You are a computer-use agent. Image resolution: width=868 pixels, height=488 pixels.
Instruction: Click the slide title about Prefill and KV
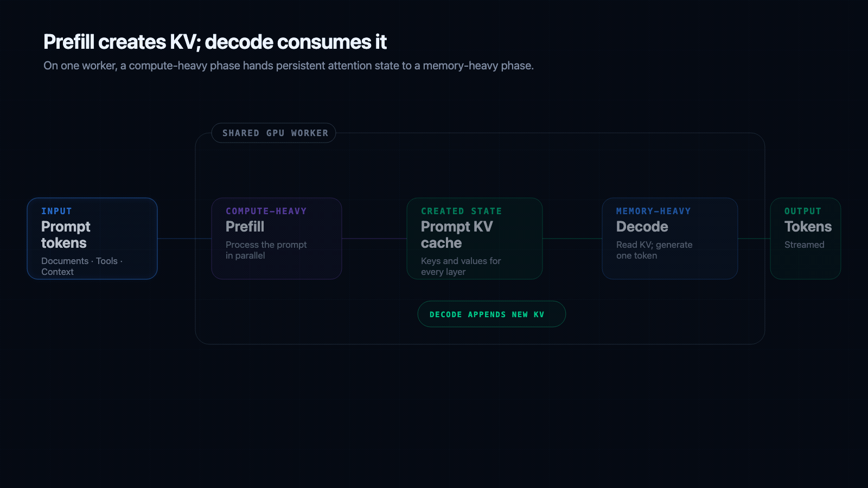[215, 42]
